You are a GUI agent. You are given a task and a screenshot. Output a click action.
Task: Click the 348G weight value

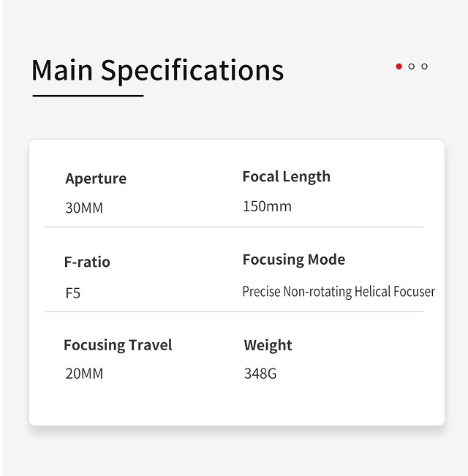[260, 374]
